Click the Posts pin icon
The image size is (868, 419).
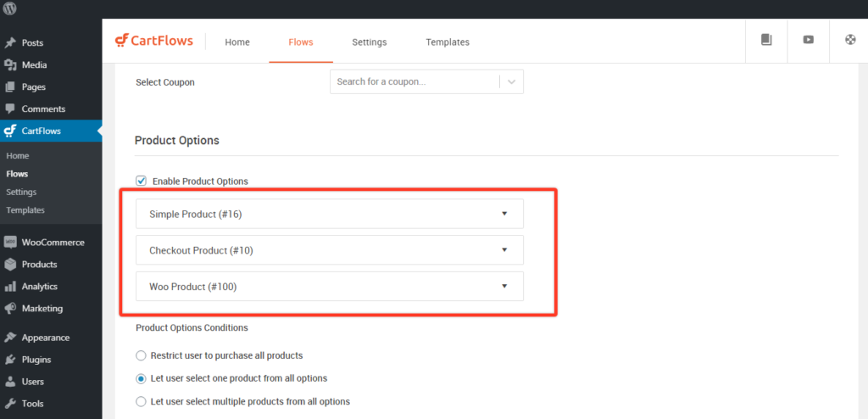click(10, 42)
